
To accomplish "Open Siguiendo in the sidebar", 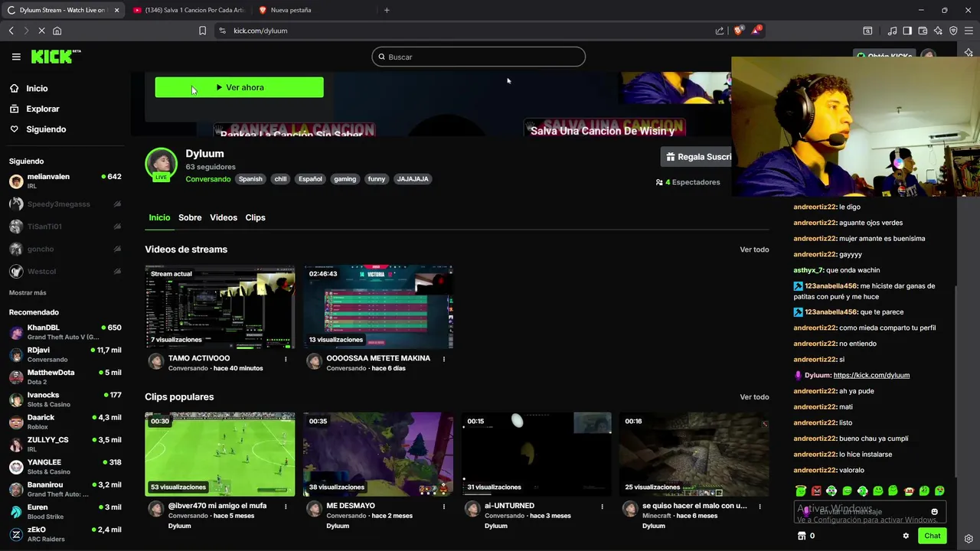I will [38, 129].
